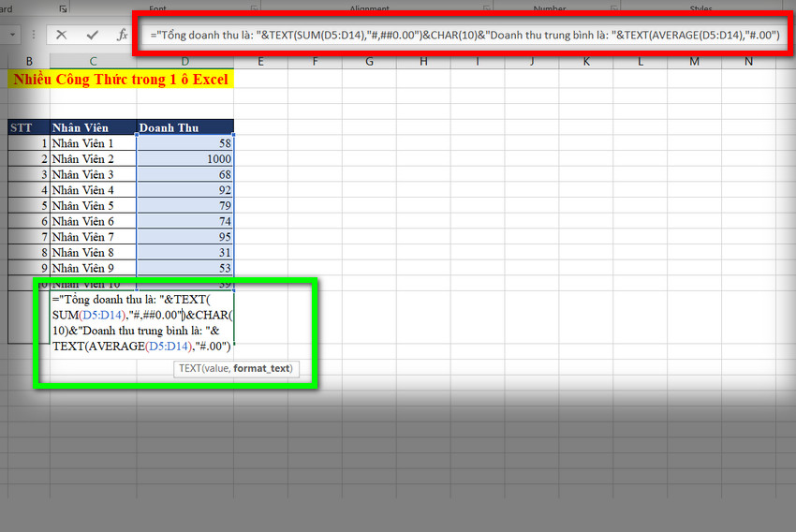The width and height of the screenshot is (796, 532).
Task: Select revenue cell with value 58
Action: [184, 143]
